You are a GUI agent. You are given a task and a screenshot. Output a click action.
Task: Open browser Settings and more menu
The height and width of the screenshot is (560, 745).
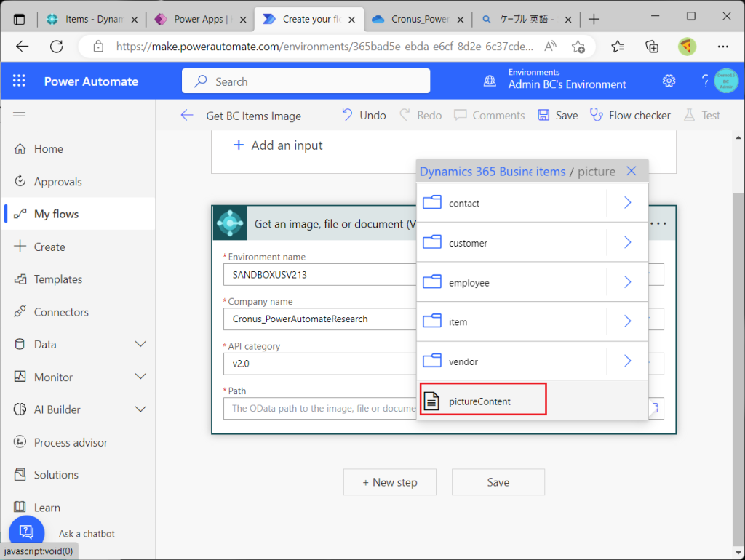723,47
